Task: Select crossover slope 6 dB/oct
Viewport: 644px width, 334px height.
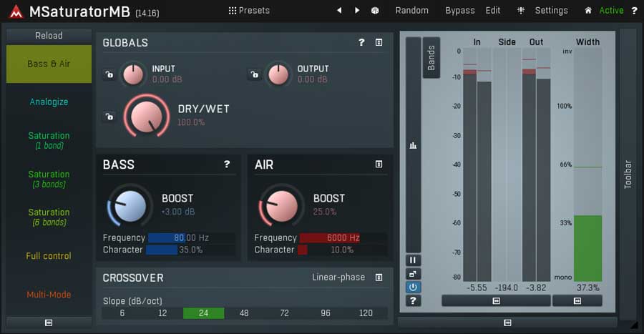Action: click(x=122, y=313)
